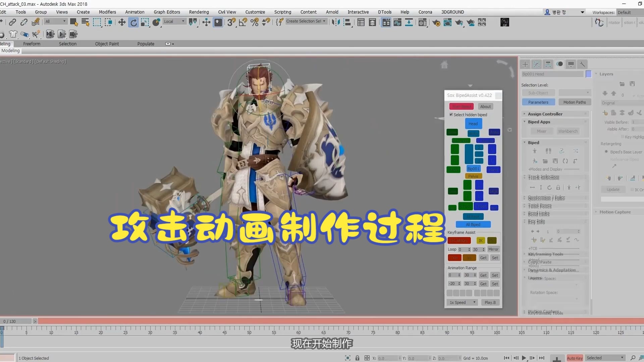The image size is (644, 362).
Task: Switch to Freeform ribbon tab
Action: click(x=32, y=44)
